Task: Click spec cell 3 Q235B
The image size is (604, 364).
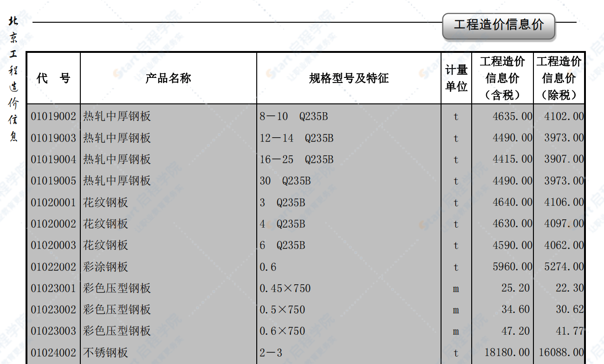Action: [x=282, y=202]
